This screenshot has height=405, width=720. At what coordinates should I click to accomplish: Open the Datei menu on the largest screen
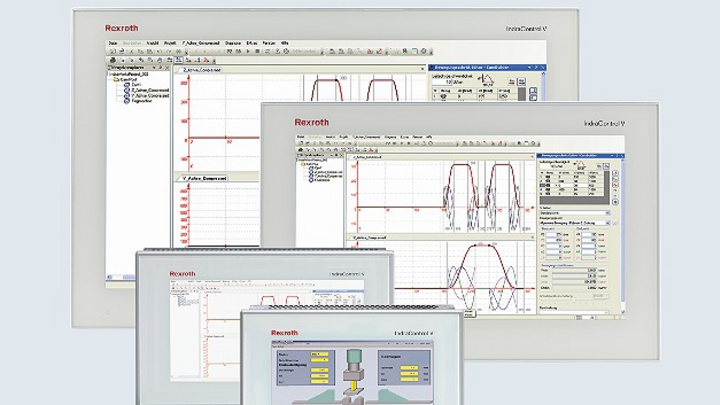click(x=113, y=44)
